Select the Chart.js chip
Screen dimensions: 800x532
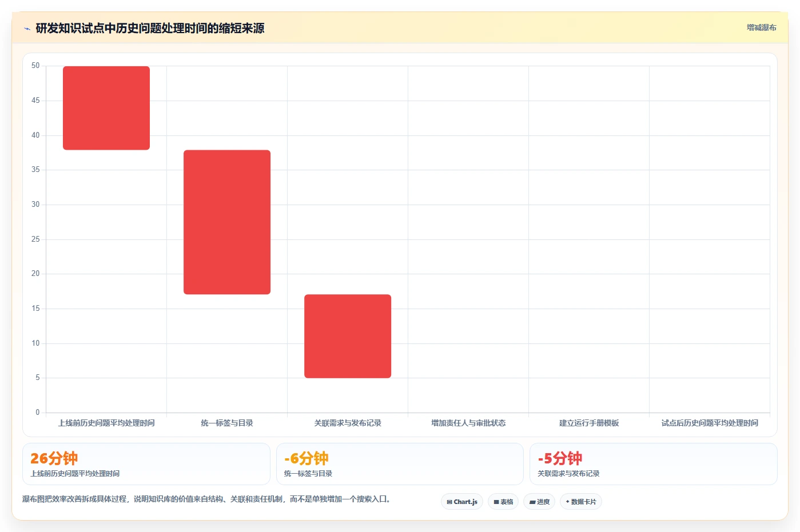pyautogui.click(x=462, y=502)
